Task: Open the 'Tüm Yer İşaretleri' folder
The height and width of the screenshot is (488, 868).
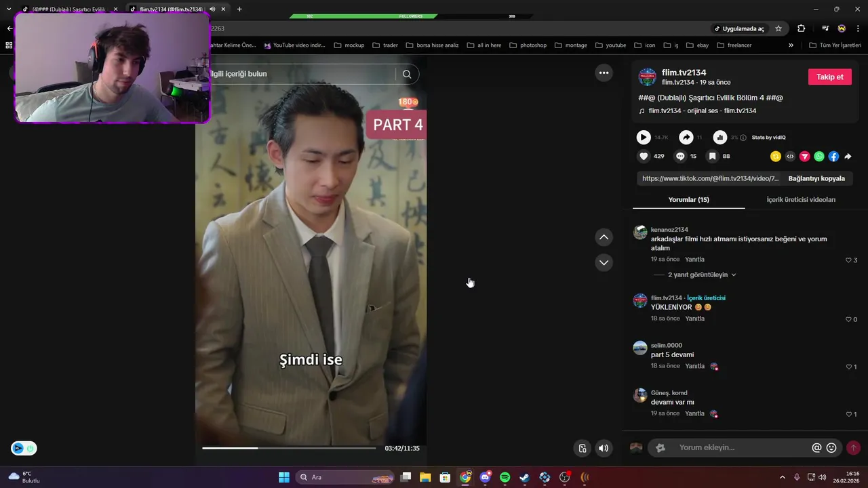Action: pyautogui.click(x=835, y=45)
